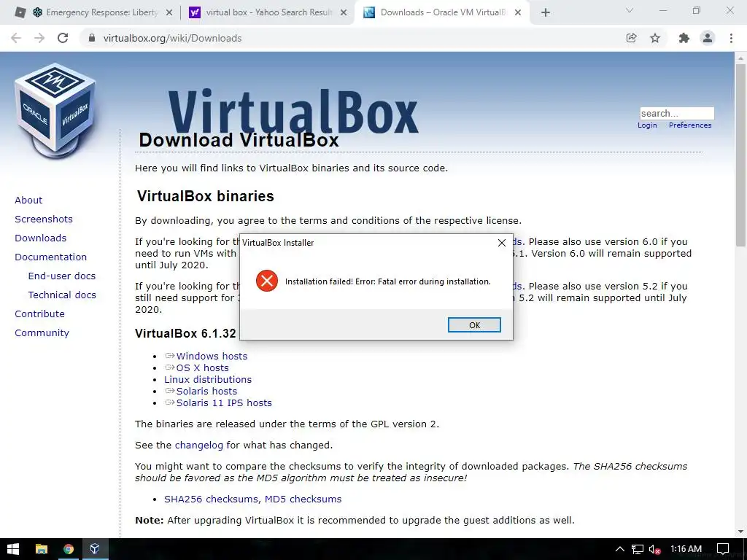Viewport: 747px width, 560px height.
Task: Switch to virtual box Yahoo Search tab
Action: pyautogui.click(x=268, y=12)
